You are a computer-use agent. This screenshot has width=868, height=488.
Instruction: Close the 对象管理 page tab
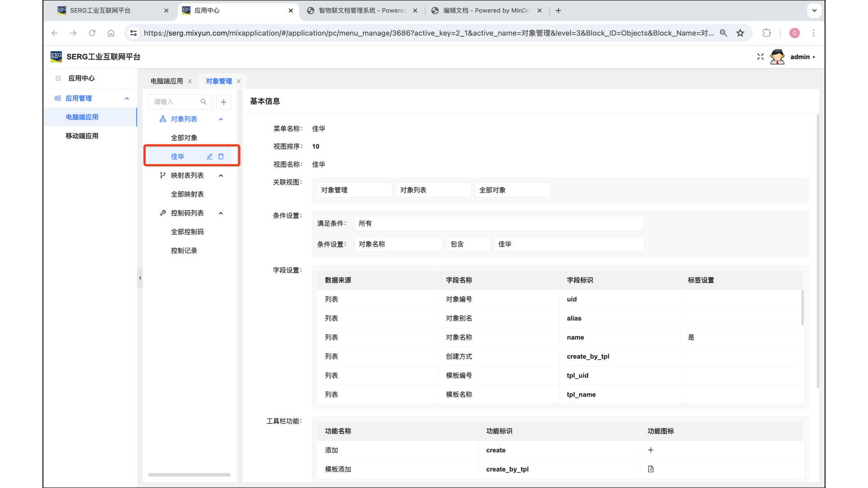tap(239, 81)
